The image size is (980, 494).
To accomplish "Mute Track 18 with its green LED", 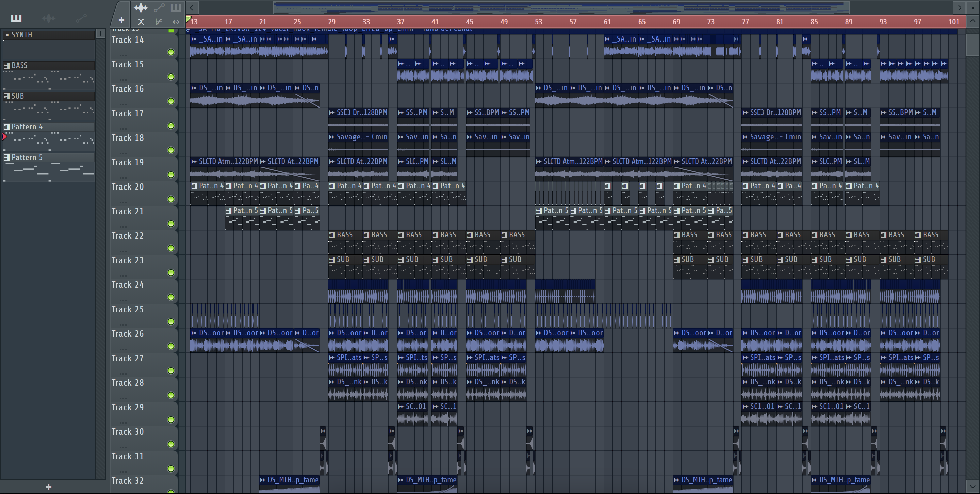I will [x=171, y=150].
